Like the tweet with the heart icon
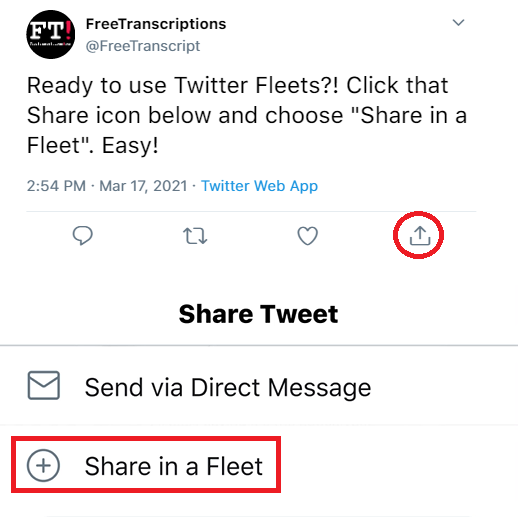The image size is (519, 521). pyautogui.click(x=307, y=236)
